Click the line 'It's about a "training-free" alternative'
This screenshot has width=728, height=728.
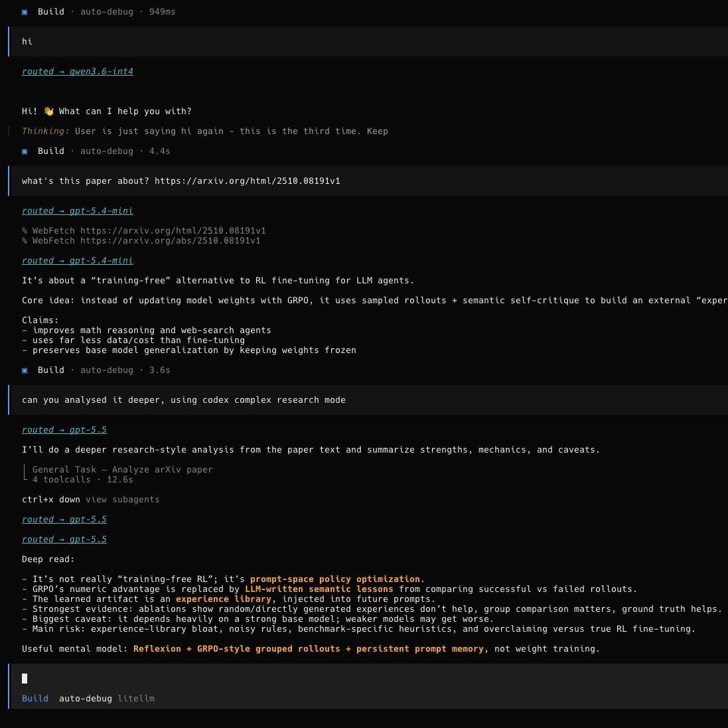218,281
